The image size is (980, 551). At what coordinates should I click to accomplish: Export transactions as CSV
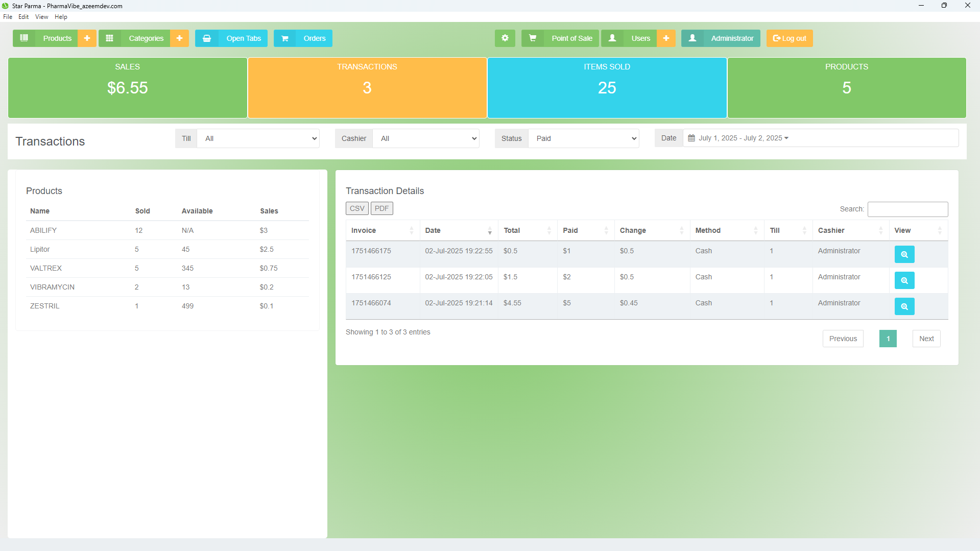[x=357, y=208]
